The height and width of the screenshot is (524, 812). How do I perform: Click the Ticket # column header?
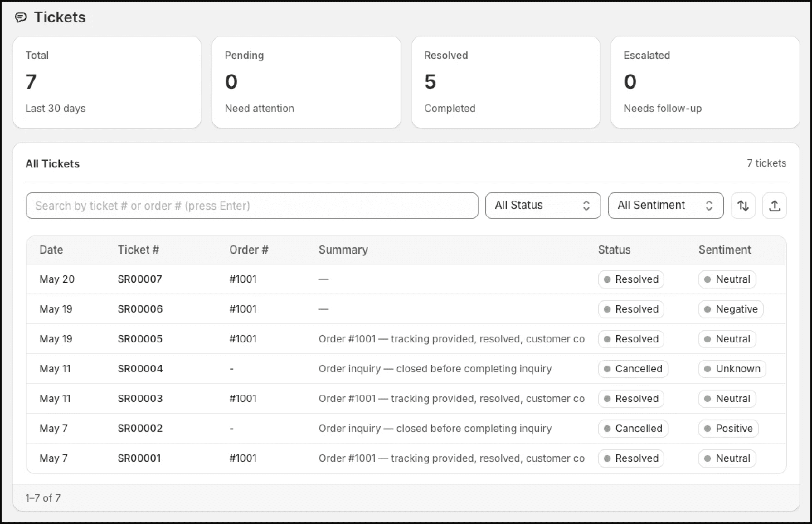[x=138, y=250]
